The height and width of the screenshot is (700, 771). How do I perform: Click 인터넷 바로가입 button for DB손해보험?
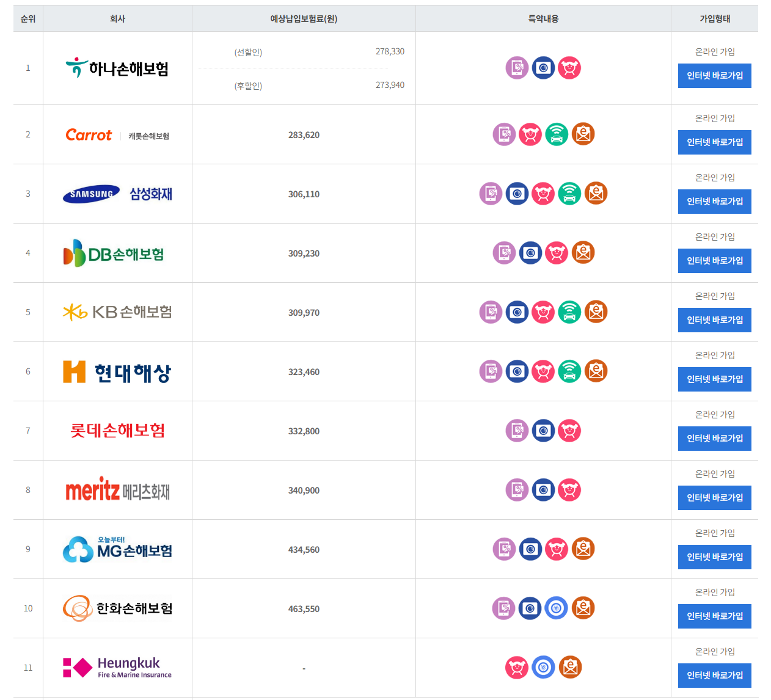tap(715, 261)
